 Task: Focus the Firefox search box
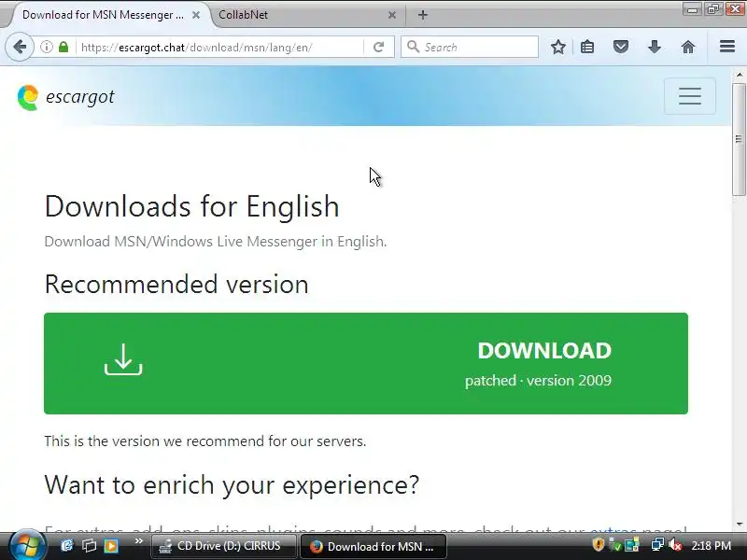pyautogui.click(x=470, y=48)
